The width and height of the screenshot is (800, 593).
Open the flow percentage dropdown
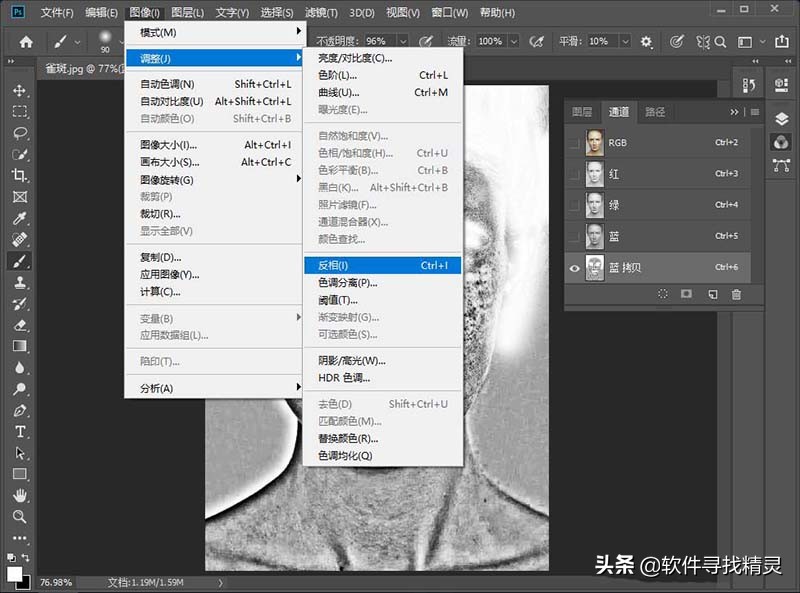[x=512, y=41]
